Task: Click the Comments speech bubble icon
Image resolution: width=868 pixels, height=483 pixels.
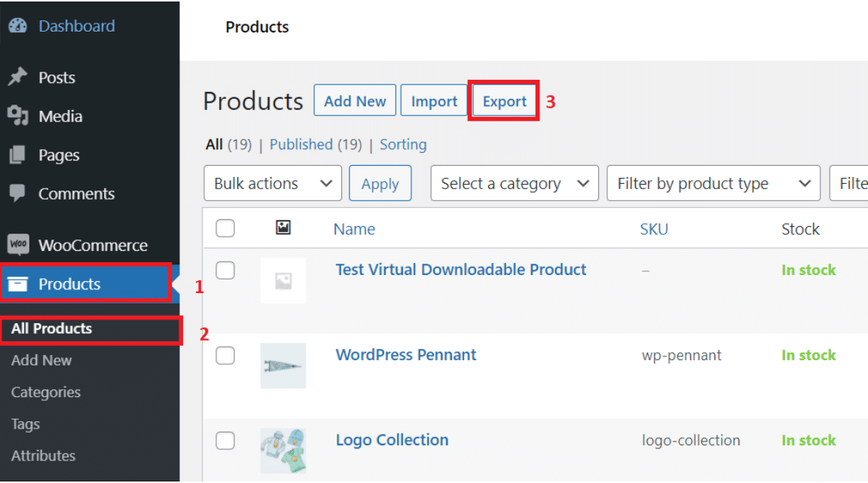Action: tap(17, 194)
